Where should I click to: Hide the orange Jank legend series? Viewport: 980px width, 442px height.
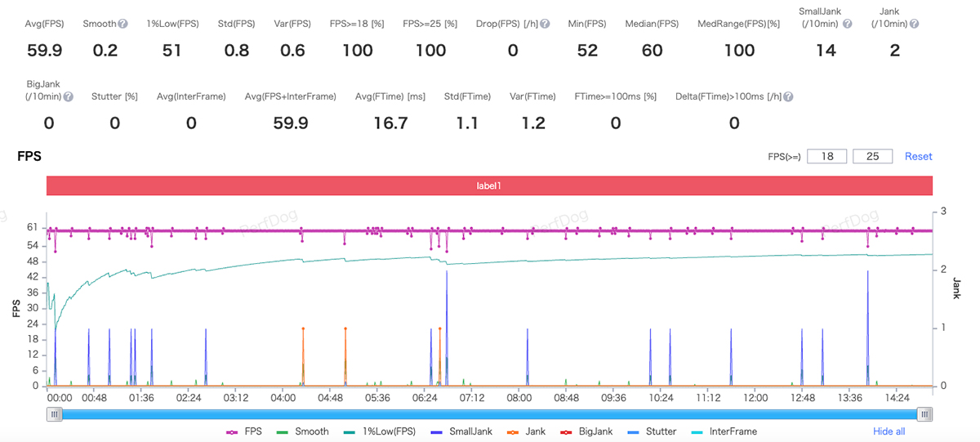tap(526, 431)
